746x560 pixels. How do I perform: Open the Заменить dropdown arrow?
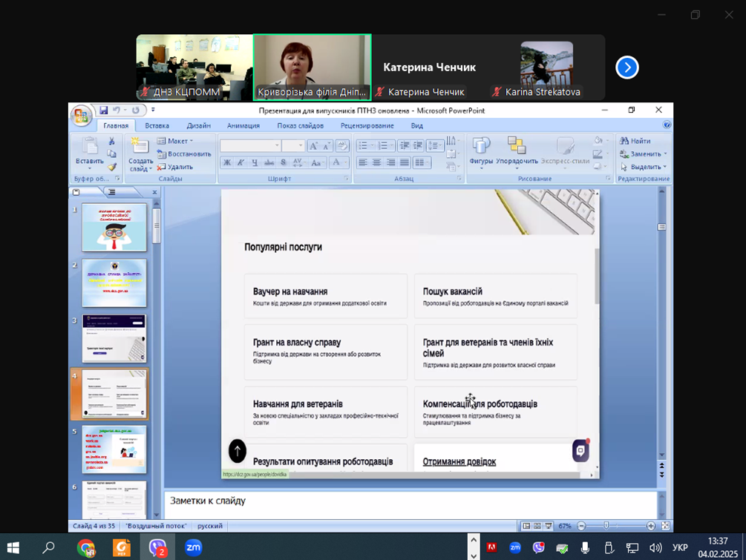click(666, 154)
